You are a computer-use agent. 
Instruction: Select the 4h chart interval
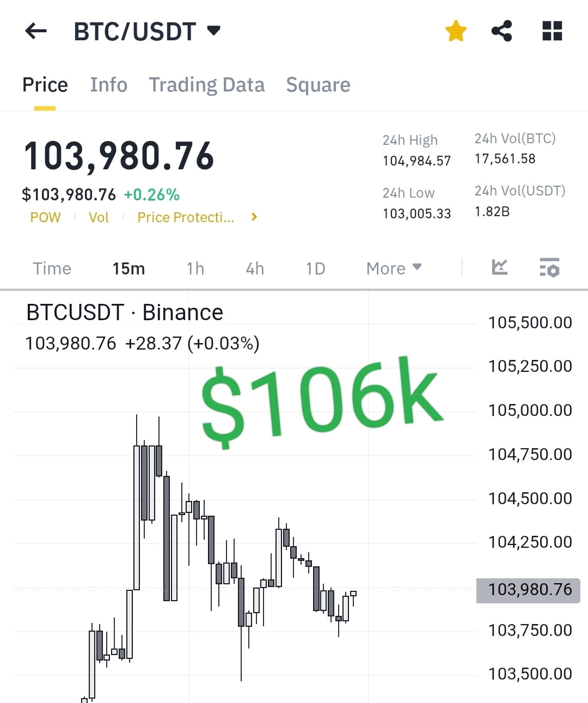tap(255, 268)
